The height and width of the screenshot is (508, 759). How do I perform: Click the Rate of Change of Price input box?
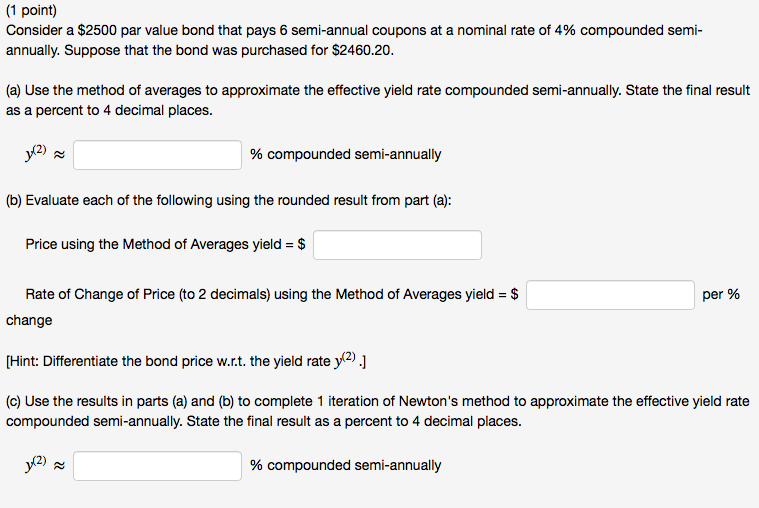click(610, 295)
